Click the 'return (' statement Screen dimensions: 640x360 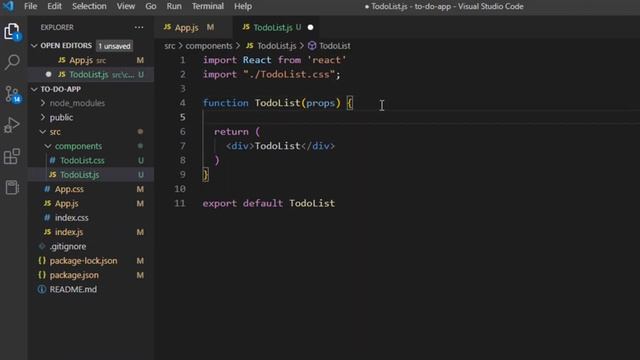point(237,132)
